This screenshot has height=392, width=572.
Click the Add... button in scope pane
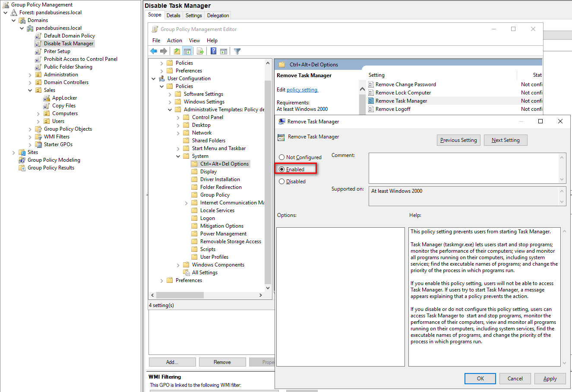[172, 362]
